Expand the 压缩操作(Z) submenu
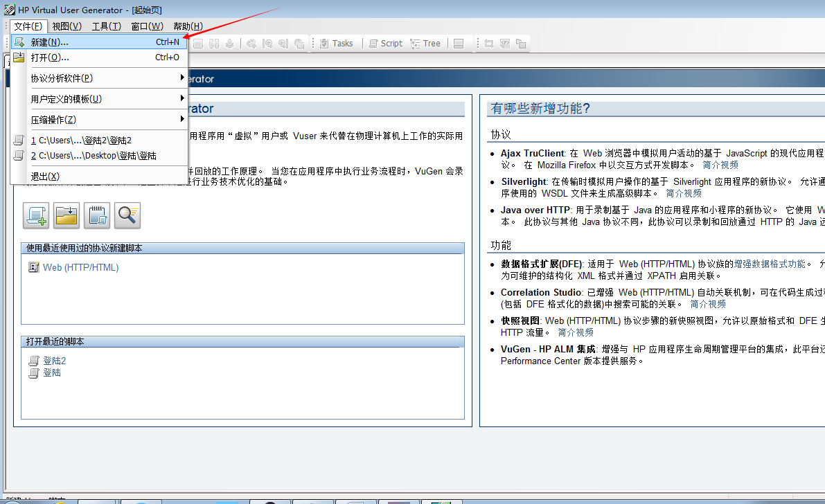Viewport: 825px width, 504px height. pos(99,120)
